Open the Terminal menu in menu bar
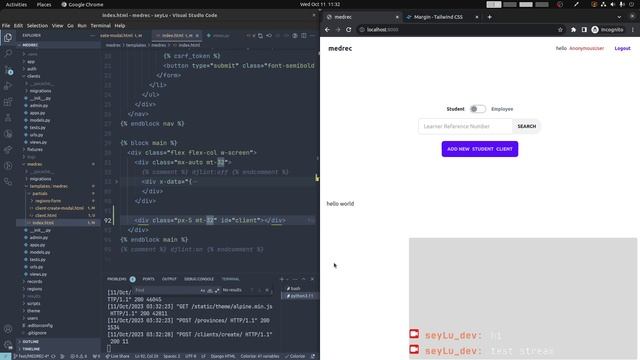The height and width of the screenshot is (360, 640). tap(100, 26)
